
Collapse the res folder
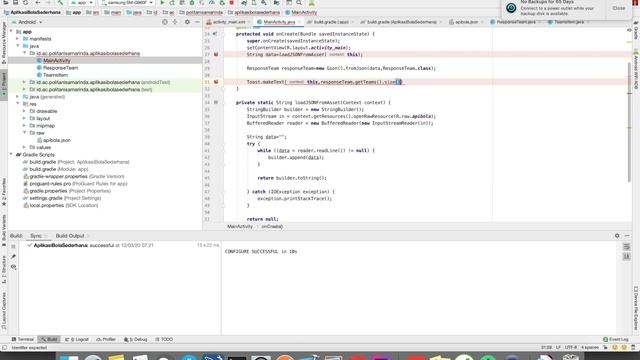(18, 104)
